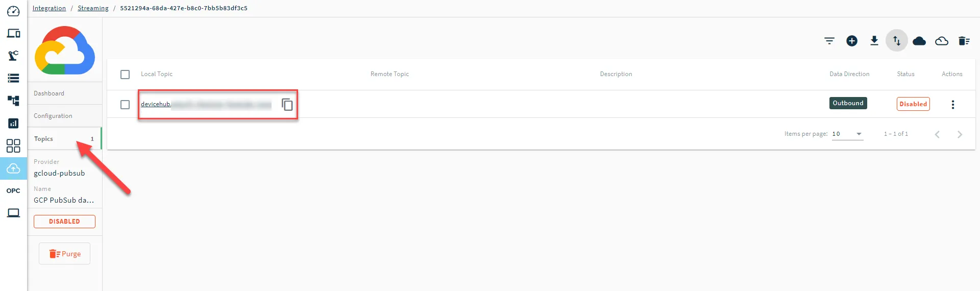Click the download icon in toolbar
This screenshot has height=291, width=980.
(x=874, y=41)
